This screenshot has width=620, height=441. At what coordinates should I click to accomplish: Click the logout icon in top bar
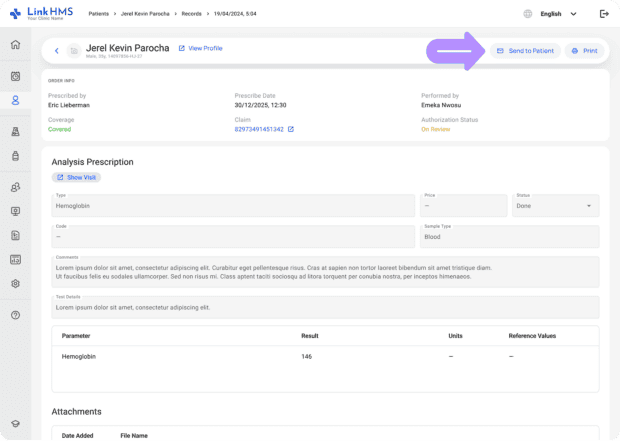[604, 14]
